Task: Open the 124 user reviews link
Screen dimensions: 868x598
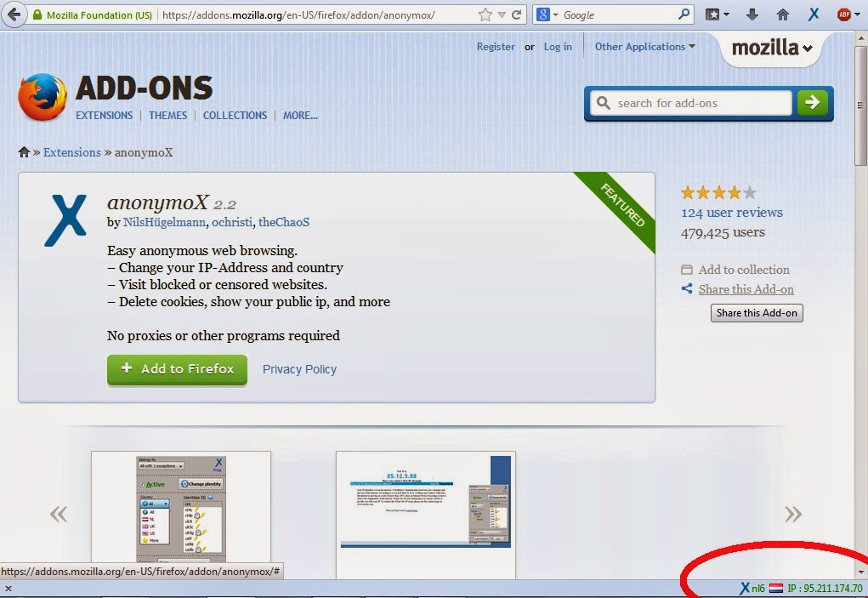Action: pyautogui.click(x=732, y=213)
